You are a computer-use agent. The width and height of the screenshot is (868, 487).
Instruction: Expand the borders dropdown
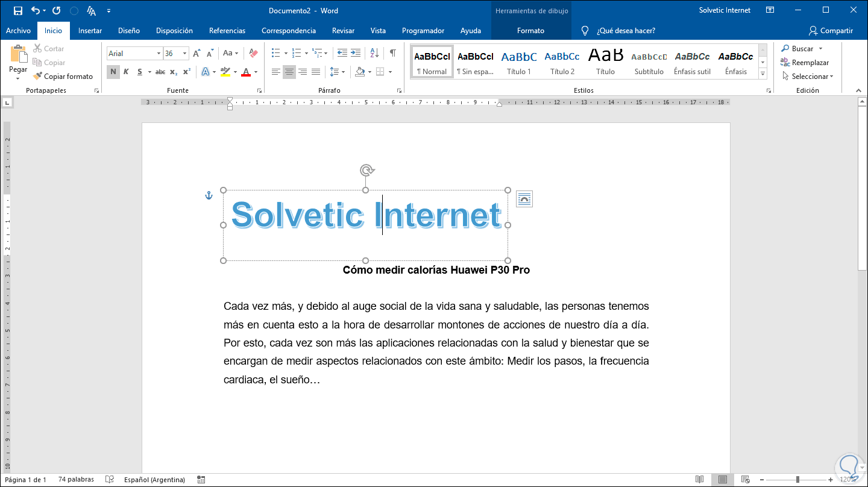[390, 72]
